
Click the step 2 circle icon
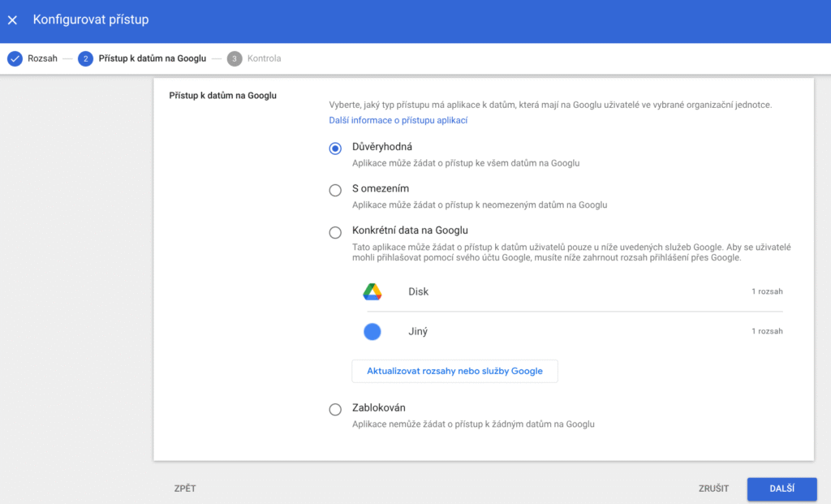86,58
